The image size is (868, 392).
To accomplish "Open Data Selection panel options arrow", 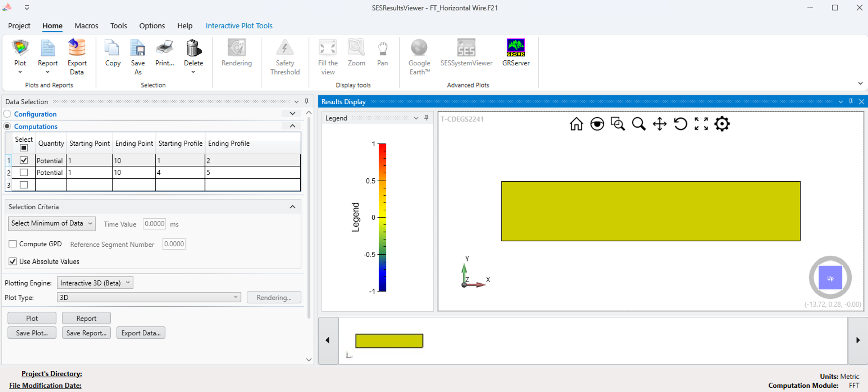I will [296, 102].
